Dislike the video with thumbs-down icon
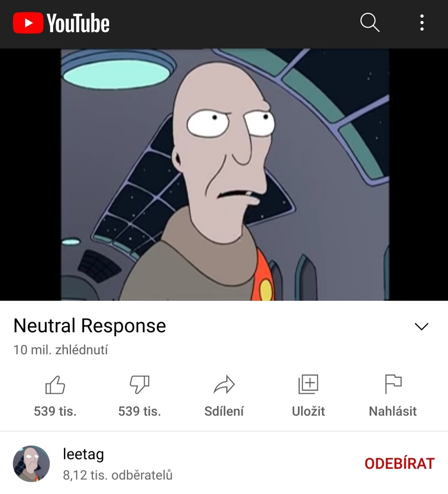This screenshot has height=494, width=448. (x=139, y=384)
